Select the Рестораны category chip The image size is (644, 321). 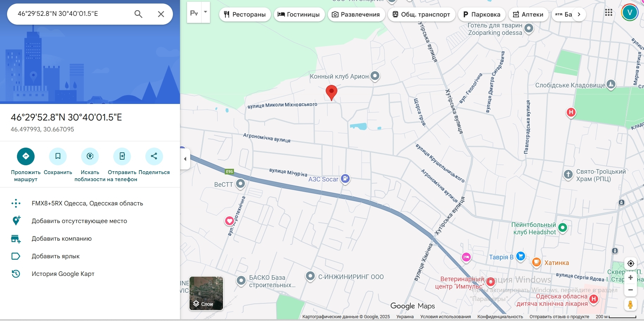click(245, 14)
